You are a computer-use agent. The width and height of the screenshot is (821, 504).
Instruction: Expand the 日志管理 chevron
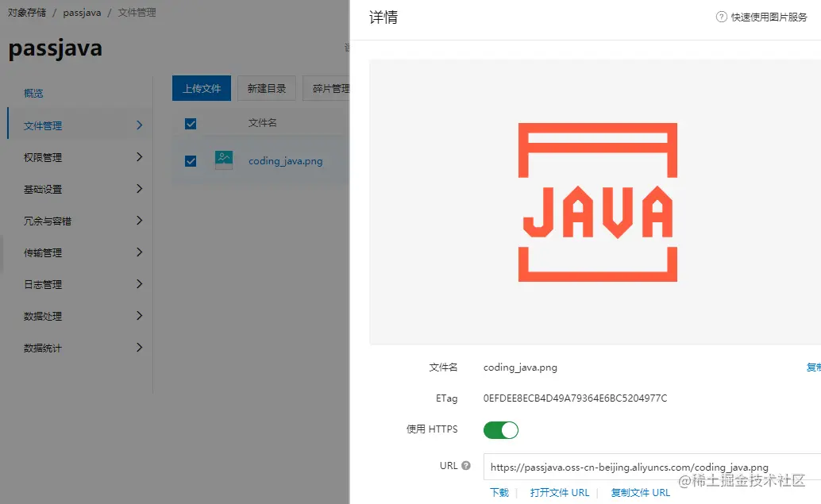139,284
